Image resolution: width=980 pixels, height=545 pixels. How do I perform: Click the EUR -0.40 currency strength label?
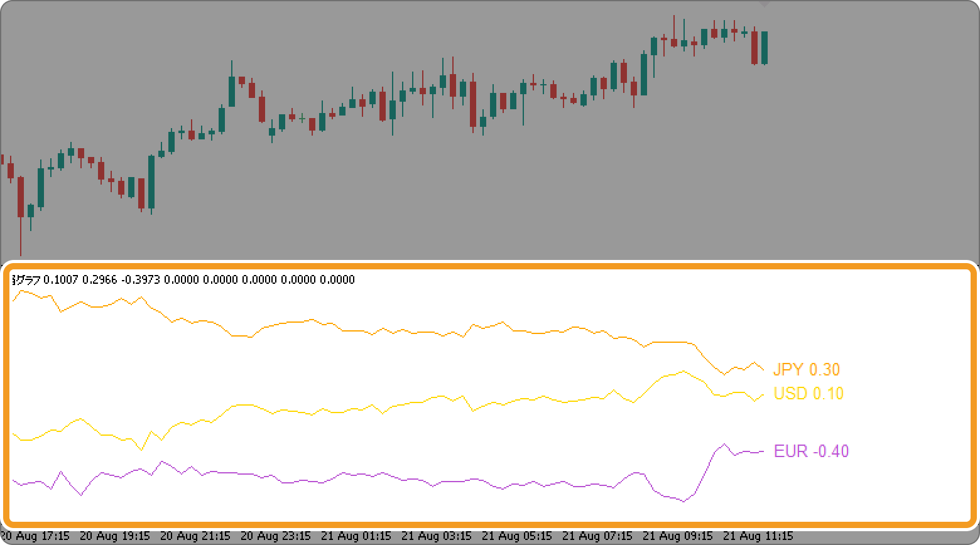click(x=811, y=451)
